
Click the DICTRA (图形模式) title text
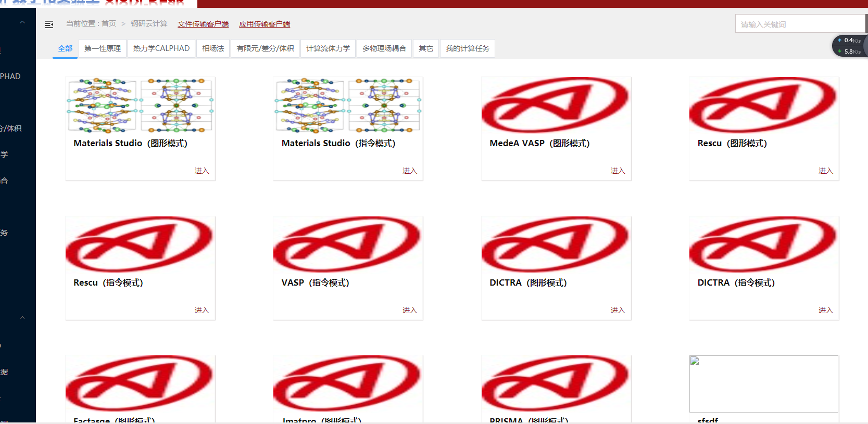click(x=528, y=282)
